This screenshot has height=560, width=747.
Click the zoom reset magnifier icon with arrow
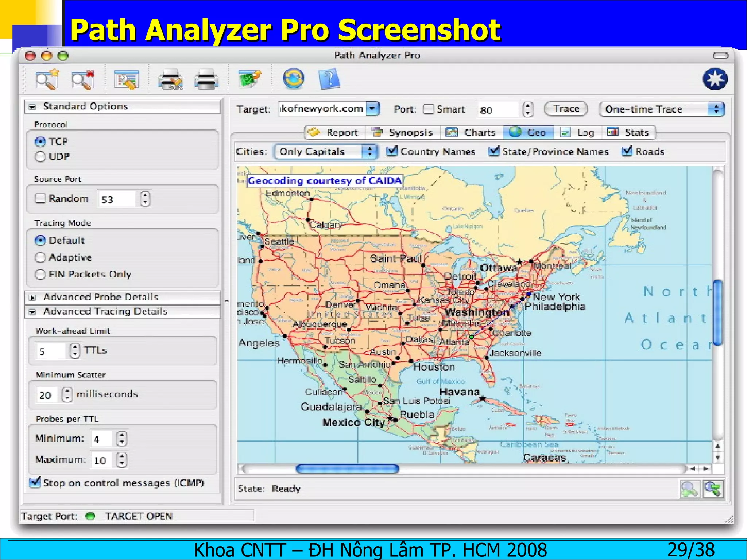[x=713, y=489]
